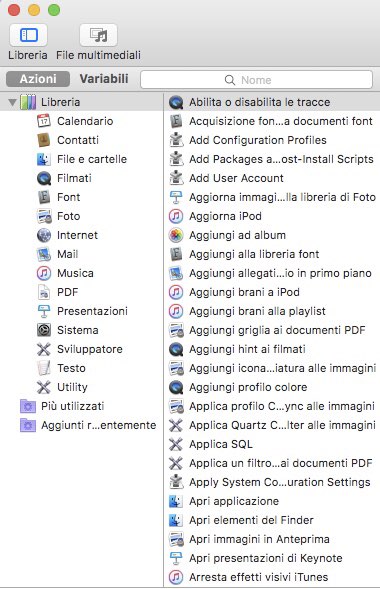The image size is (380, 589).
Task: Collapse the Libreria disclosure triangle
Action: tap(12, 102)
